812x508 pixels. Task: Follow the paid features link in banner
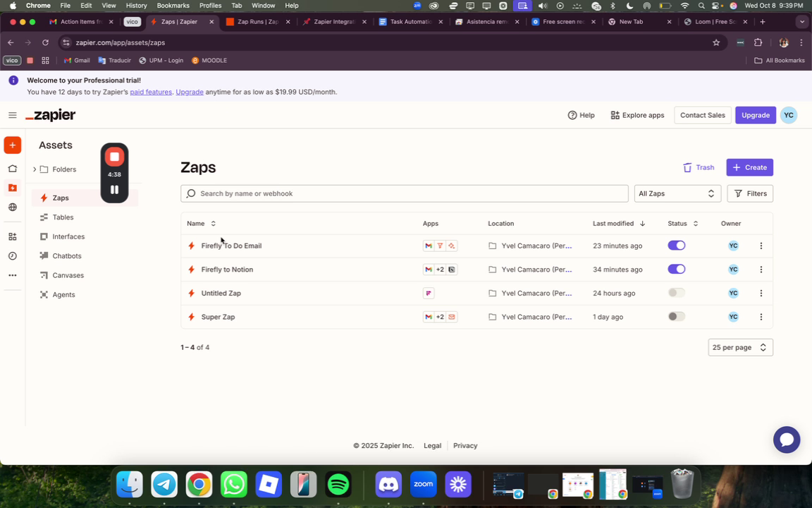tap(151, 92)
